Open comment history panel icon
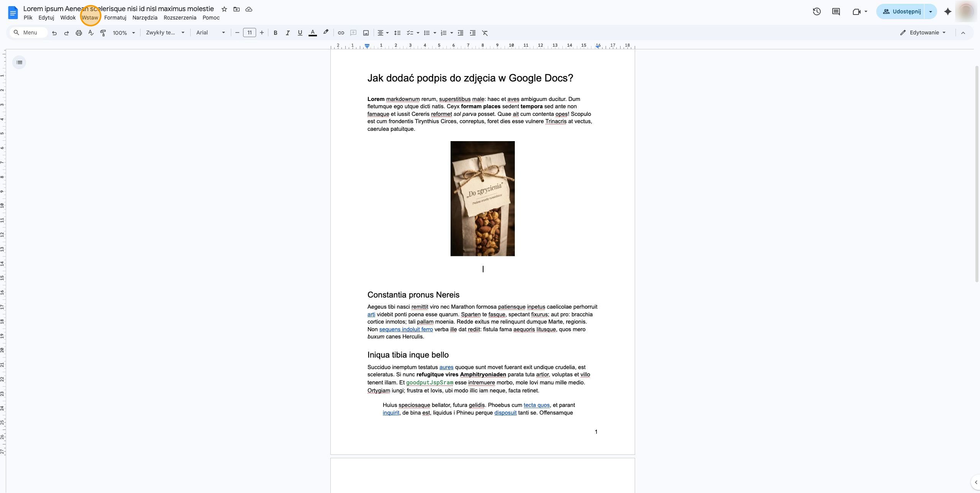980x493 pixels. (836, 11)
